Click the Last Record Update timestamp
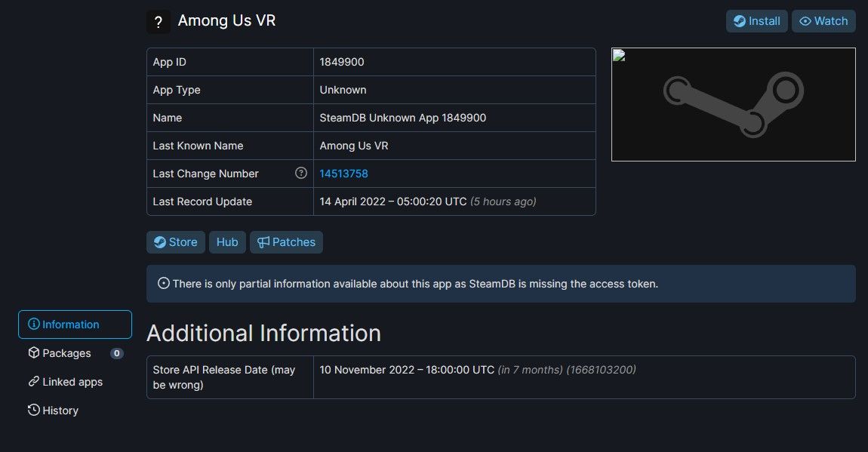 [x=392, y=201]
